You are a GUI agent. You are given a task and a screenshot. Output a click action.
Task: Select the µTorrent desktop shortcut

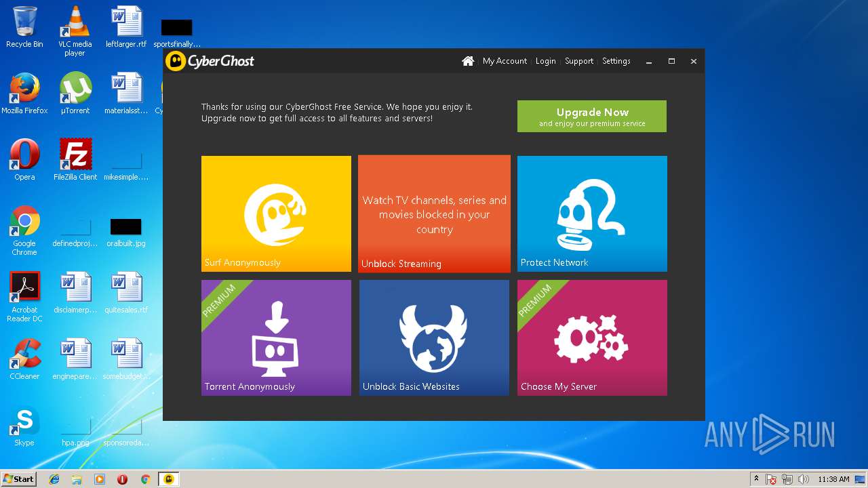pos(75,94)
